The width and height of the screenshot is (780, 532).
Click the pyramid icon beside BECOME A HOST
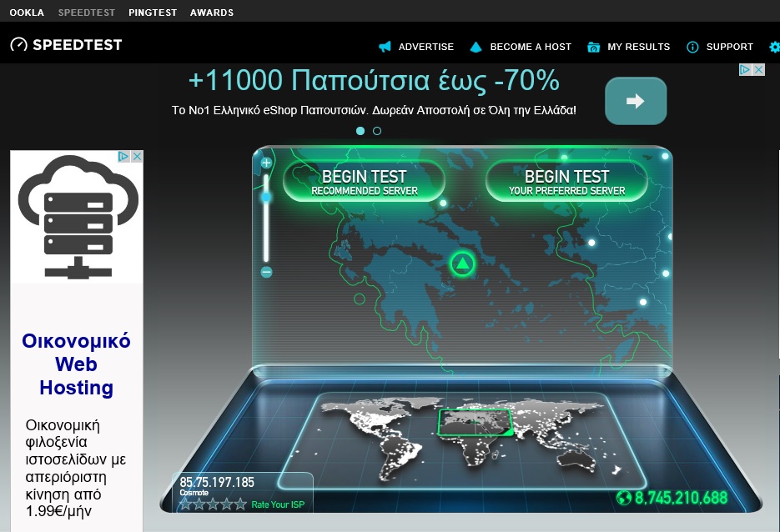tap(476, 47)
